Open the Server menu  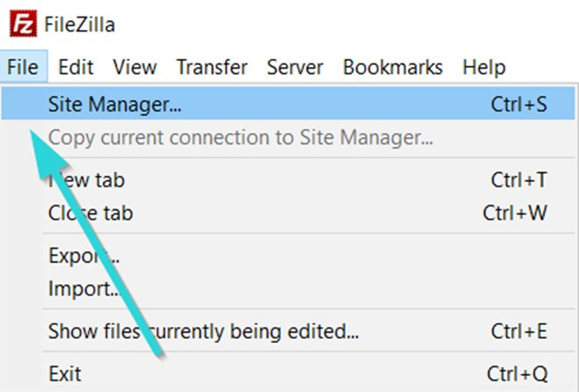295,67
